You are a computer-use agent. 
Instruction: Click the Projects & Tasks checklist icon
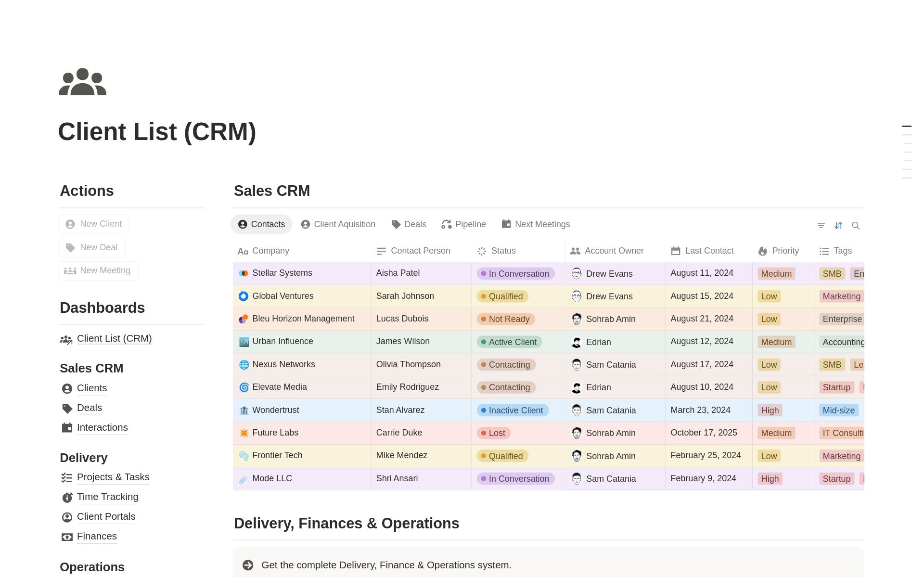pos(67,477)
